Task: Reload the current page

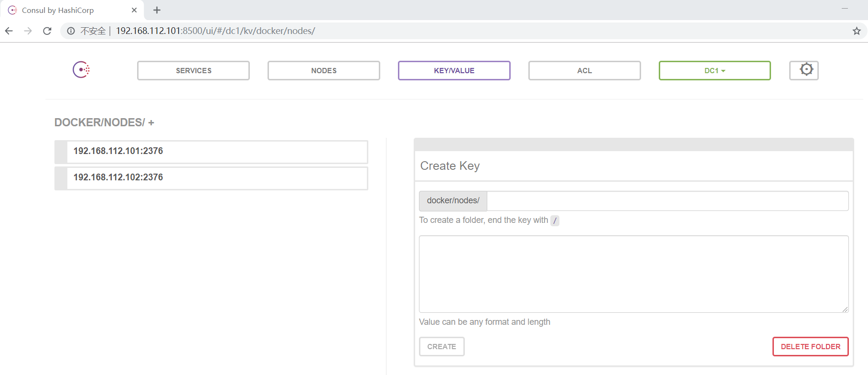Action: coord(47,31)
